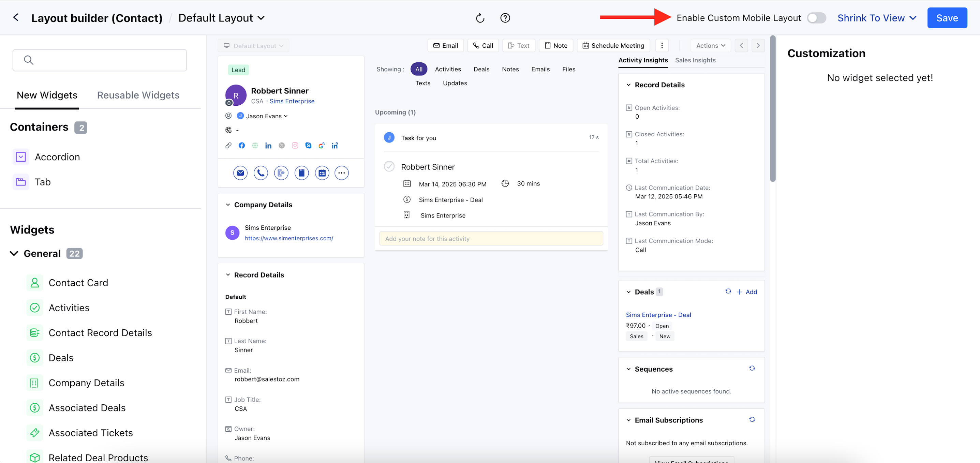Click the circular phone icon on contact card

(261, 173)
